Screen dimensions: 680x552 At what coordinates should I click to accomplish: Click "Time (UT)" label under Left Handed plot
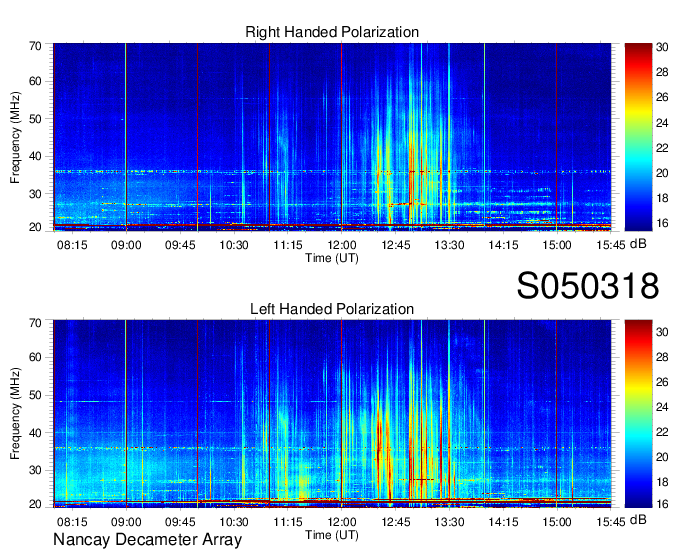332,535
